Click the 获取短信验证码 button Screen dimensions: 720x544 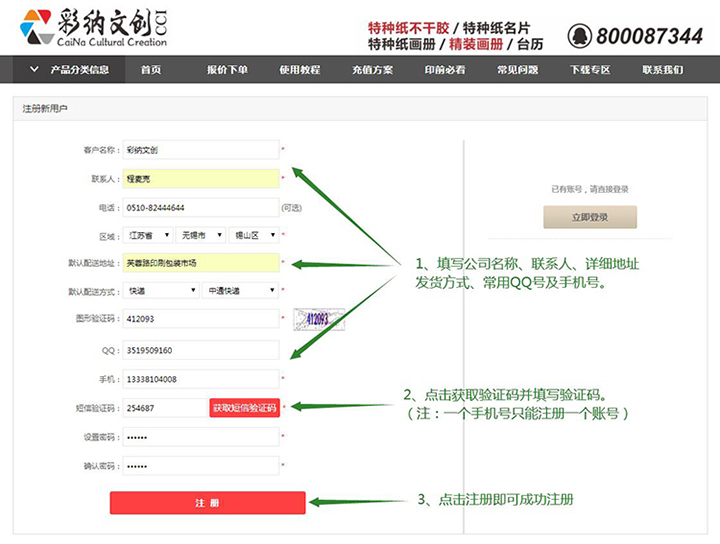pos(244,408)
